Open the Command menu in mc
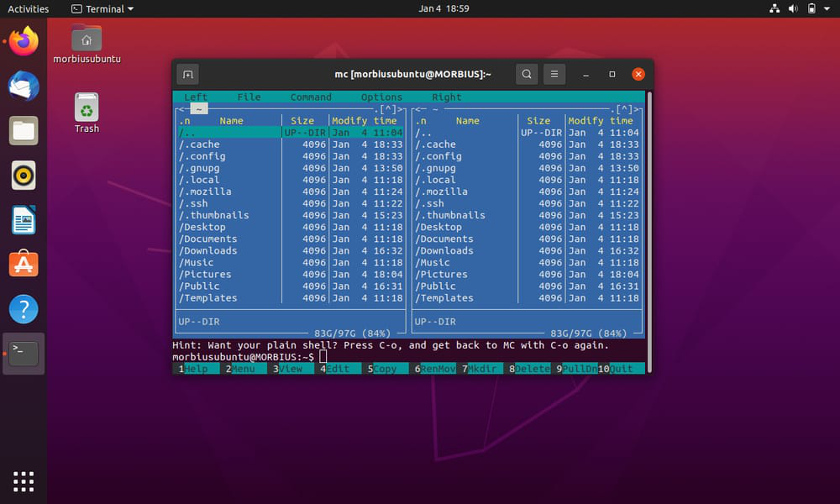 point(311,97)
